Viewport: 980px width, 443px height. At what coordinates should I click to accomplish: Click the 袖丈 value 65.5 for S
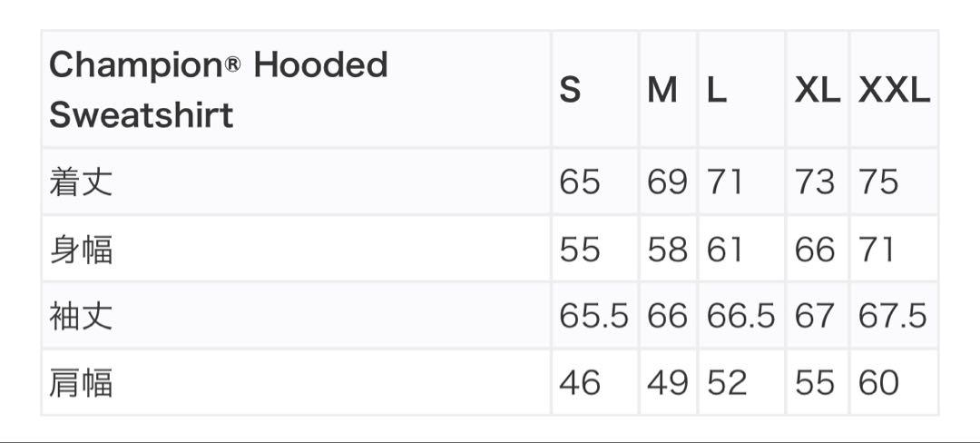click(594, 316)
